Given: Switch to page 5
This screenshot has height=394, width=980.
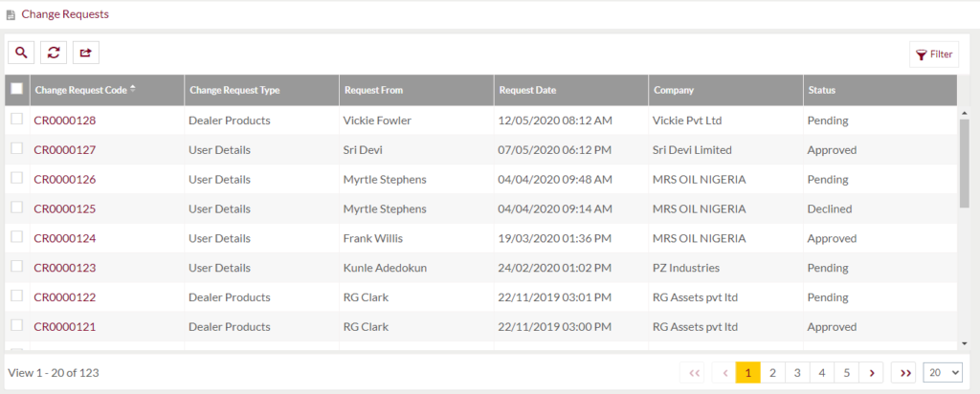Looking at the screenshot, I should click(x=846, y=373).
